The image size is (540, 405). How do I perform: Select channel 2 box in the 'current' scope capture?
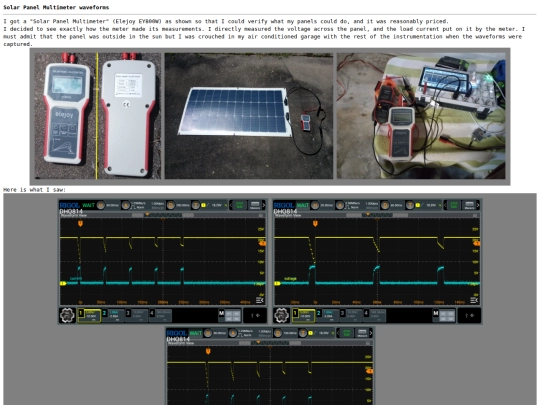coord(113,315)
